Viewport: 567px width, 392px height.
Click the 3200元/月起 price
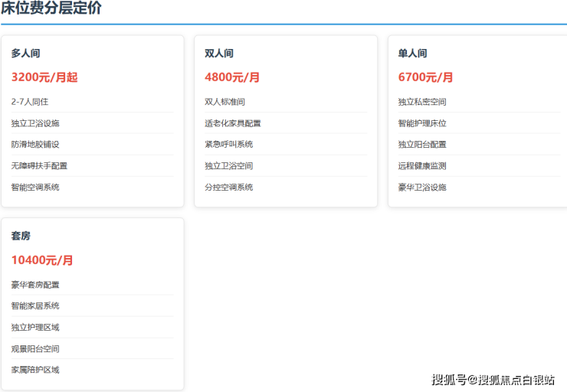point(44,77)
